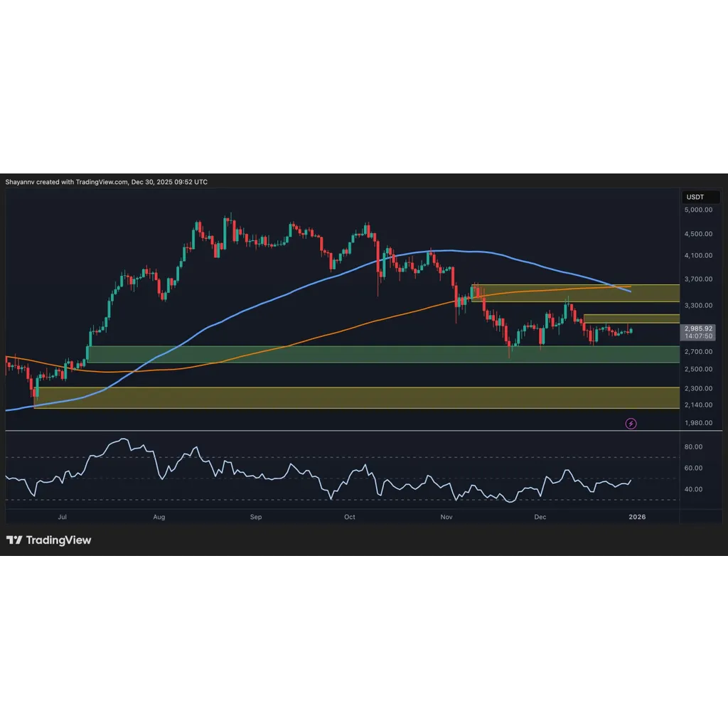This screenshot has height=728, width=728.
Task: Click the Sep label on time axis
Action: pos(256,517)
